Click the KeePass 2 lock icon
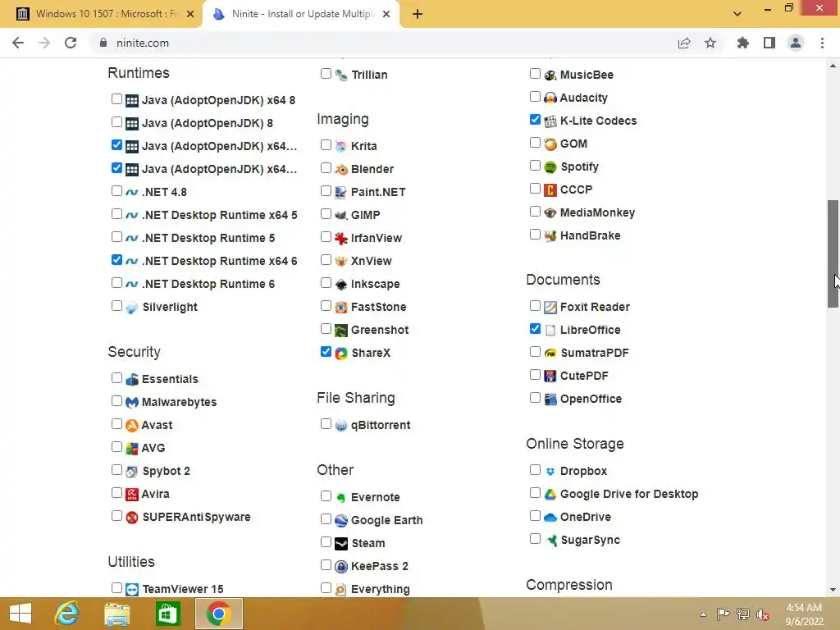 [x=340, y=567]
